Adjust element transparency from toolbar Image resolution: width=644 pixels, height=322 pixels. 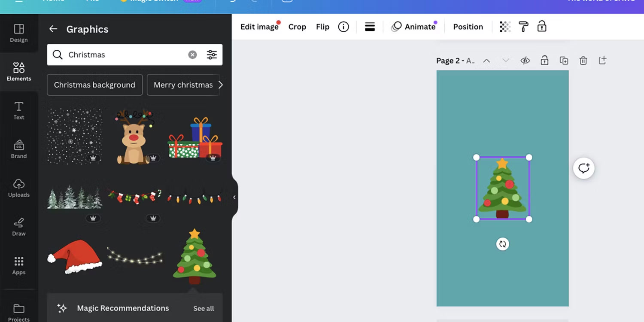504,26
